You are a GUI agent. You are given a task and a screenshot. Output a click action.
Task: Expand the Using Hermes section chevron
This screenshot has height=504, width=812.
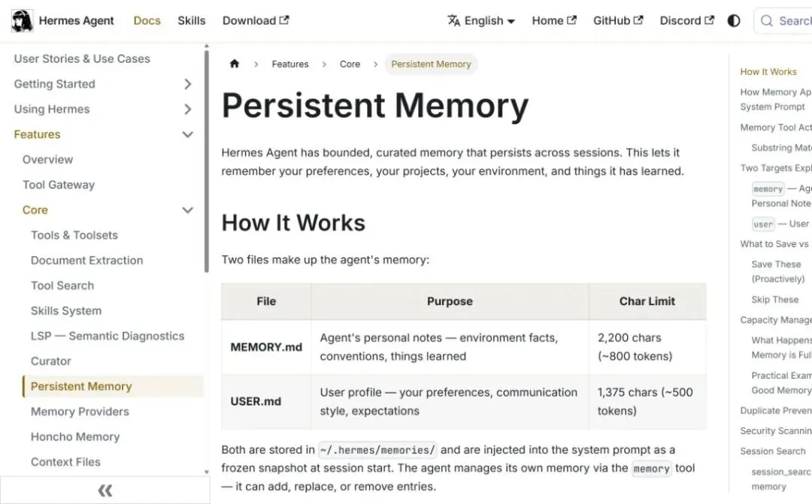point(187,109)
